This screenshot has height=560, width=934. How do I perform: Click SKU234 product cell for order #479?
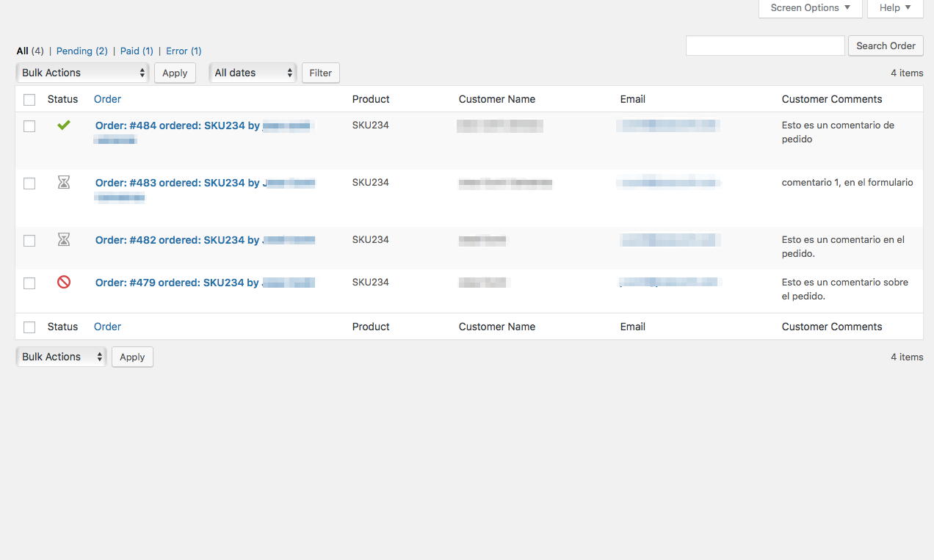pos(371,283)
